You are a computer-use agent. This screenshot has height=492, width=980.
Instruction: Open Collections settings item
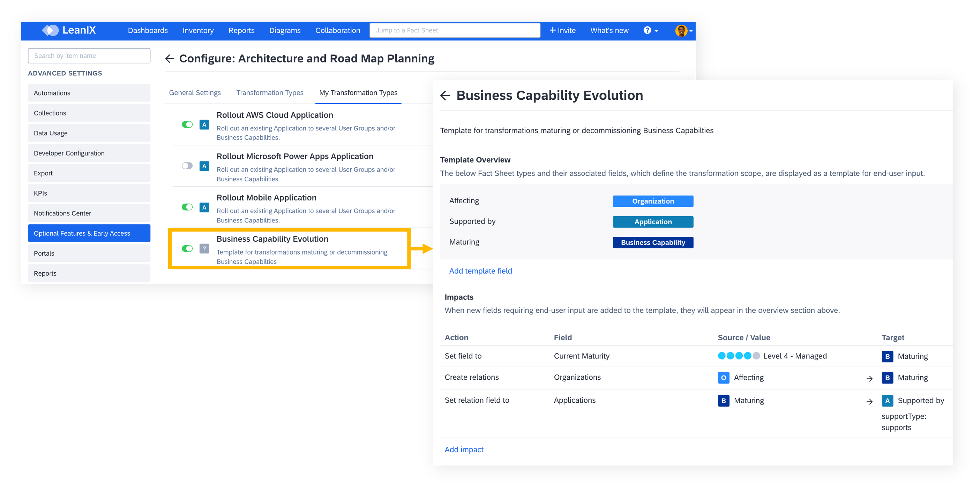(89, 113)
